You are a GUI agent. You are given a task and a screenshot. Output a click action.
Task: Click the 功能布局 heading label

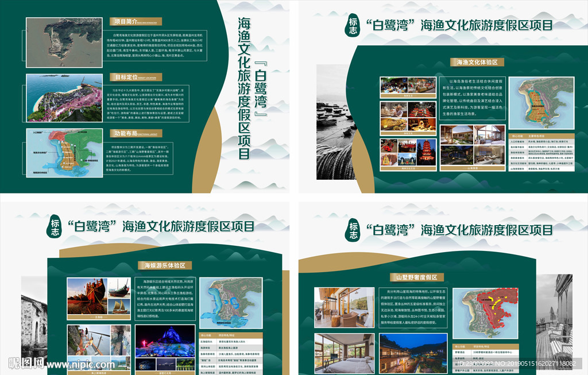tap(136, 133)
